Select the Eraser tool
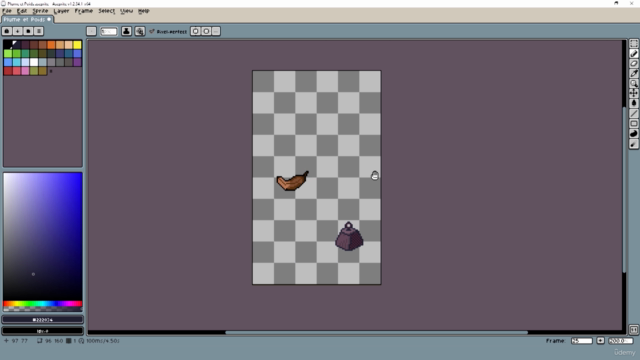640x360 pixels. [633, 64]
